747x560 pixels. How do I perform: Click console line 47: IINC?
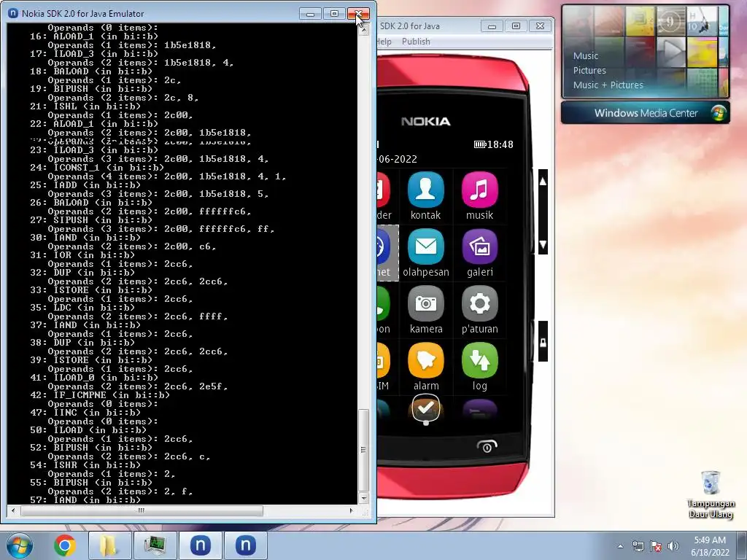point(85,413)
